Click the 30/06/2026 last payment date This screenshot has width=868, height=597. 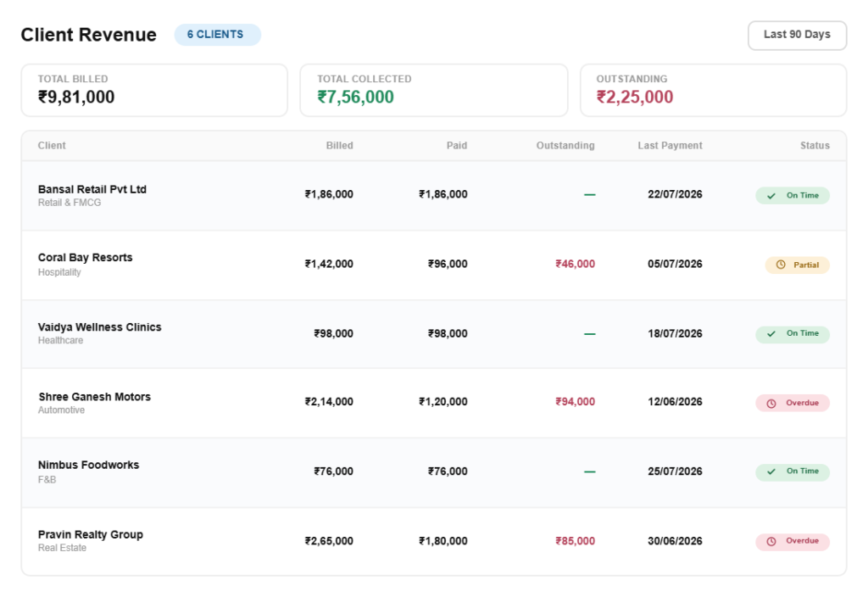tap(675, 541)
